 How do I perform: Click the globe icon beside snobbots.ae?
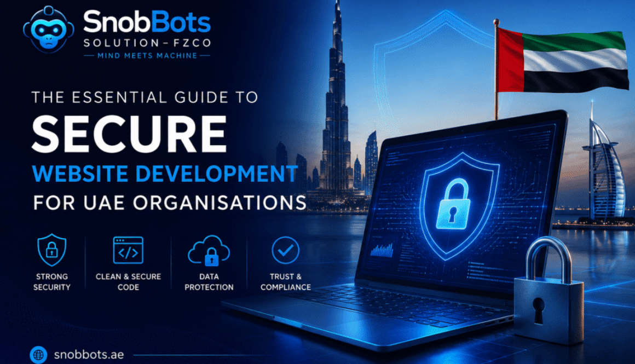pos(38,355)
